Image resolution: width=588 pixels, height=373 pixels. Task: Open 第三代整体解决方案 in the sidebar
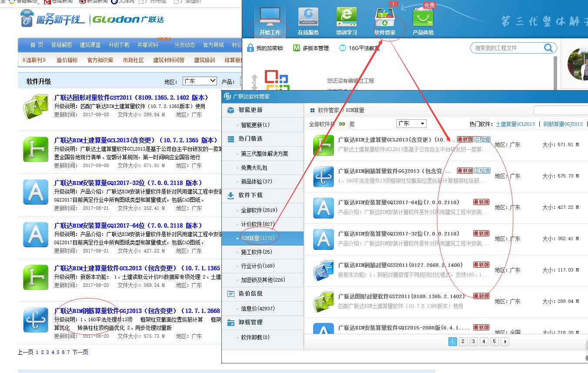264,154
